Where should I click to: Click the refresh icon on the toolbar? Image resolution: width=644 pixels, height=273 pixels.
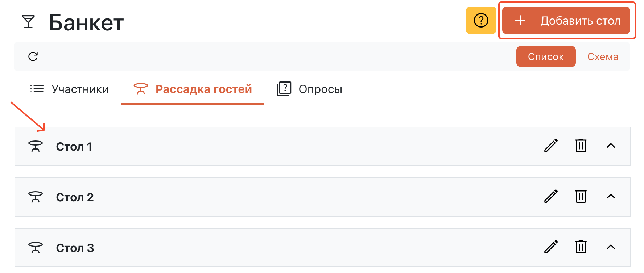(x=33, y=56)
